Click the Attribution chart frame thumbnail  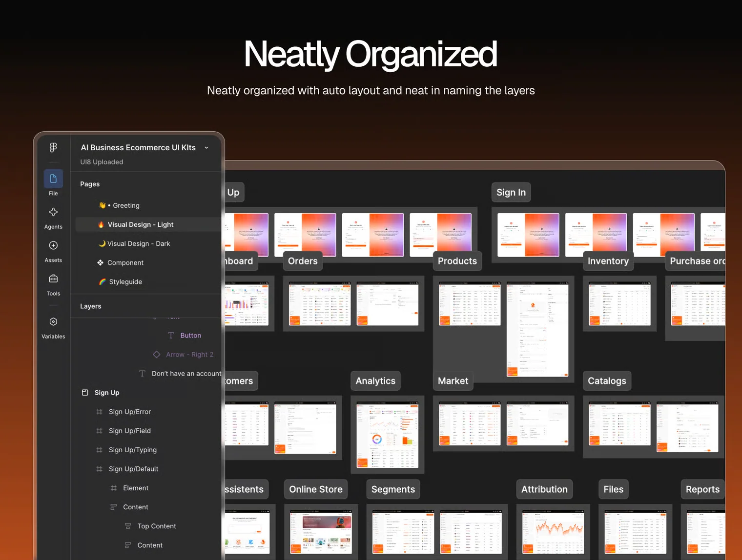(553, 532)
